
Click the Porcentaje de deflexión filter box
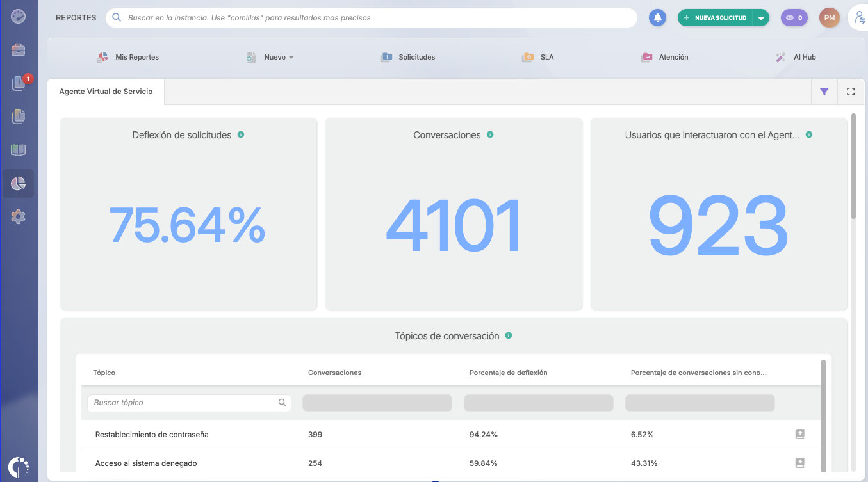(539, 403)
